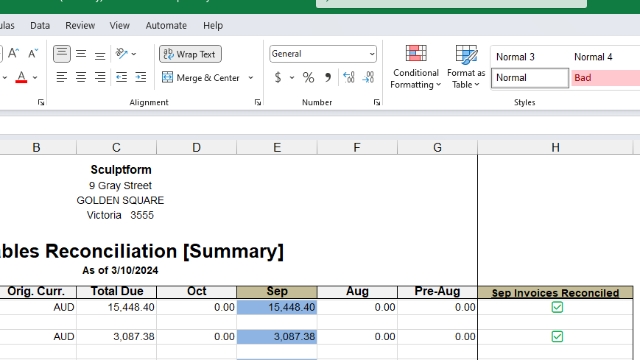Open the Automate ribbon tab
Image resolution: width=640 pixels, height=360 pixels.
(166, 26)
